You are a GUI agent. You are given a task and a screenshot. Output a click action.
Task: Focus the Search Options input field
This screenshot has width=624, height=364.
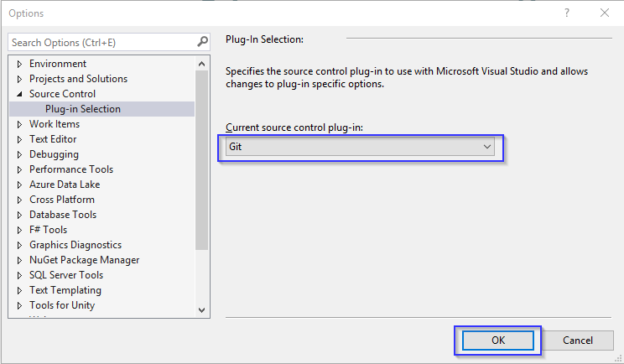pos(101,42)
